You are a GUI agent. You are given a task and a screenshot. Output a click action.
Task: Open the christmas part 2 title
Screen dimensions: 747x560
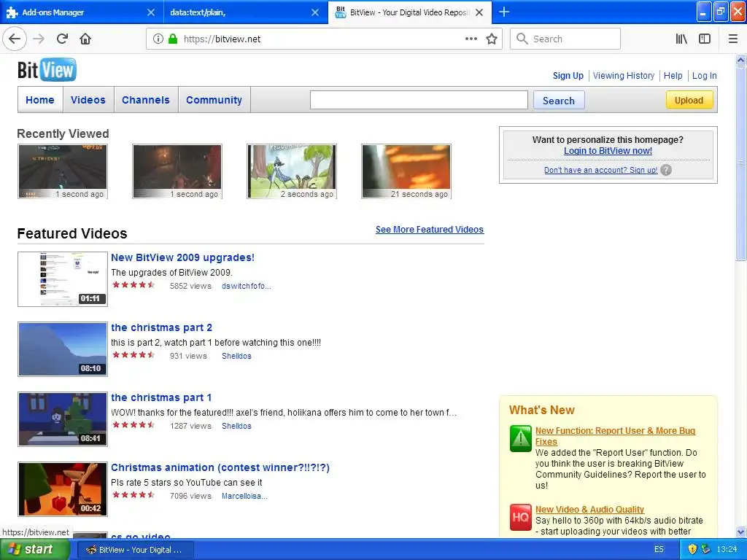click(161, 327)
